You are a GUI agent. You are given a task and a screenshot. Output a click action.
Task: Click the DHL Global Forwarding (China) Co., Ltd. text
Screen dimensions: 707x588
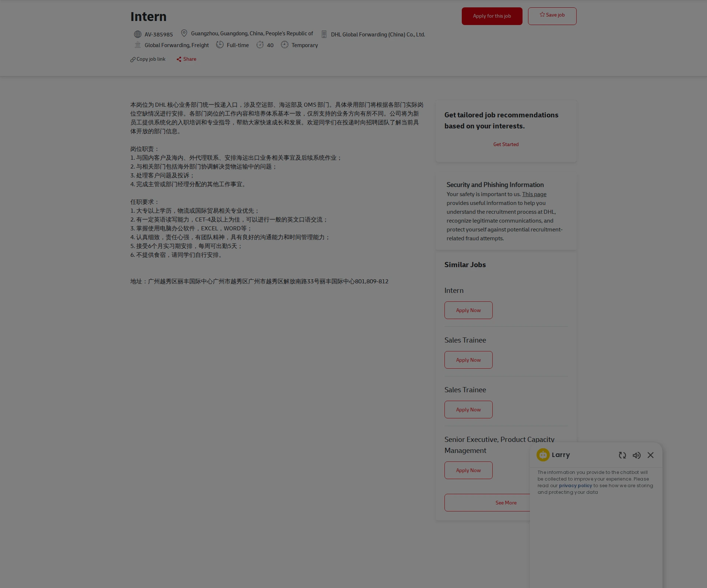[x=378, y=35]
